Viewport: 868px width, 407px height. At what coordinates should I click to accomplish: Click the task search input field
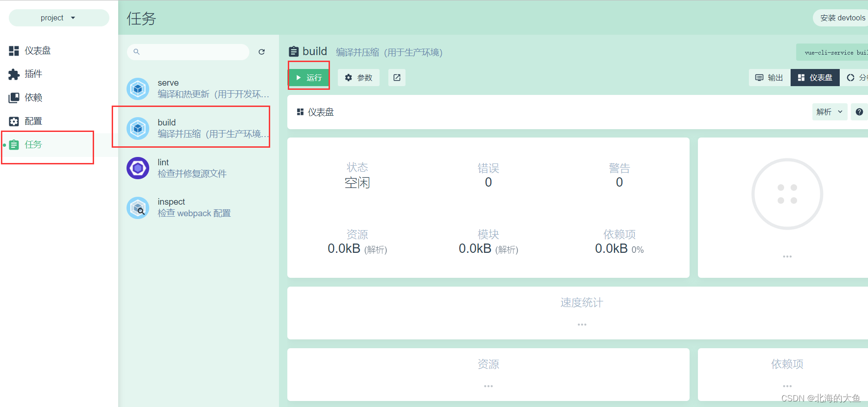188,52
